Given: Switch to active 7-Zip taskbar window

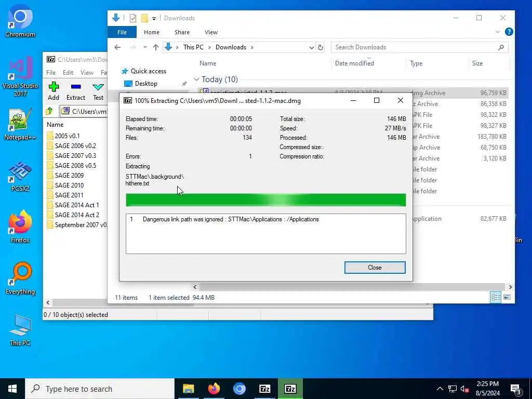Looking at the screenshot, I should pos(290,389).
